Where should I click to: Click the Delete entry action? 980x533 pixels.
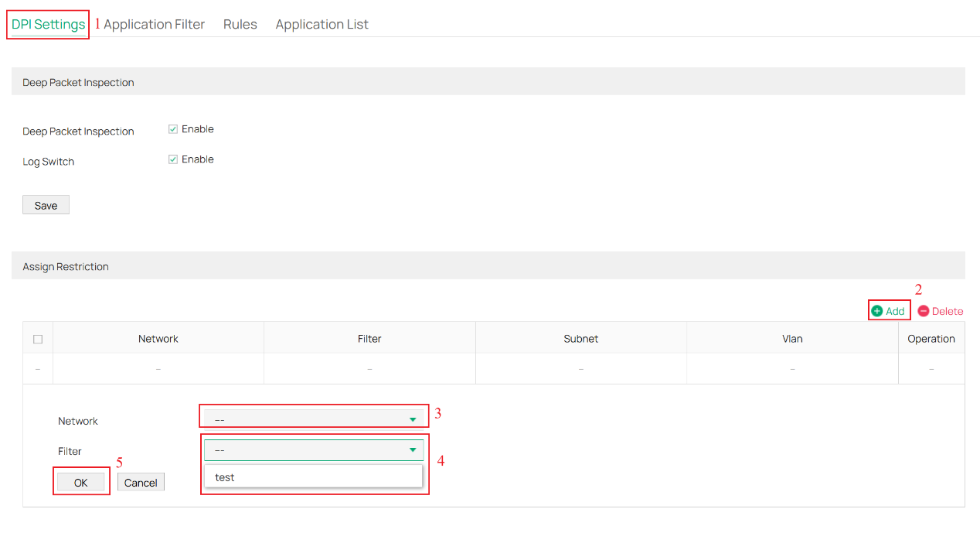point(940,311)
